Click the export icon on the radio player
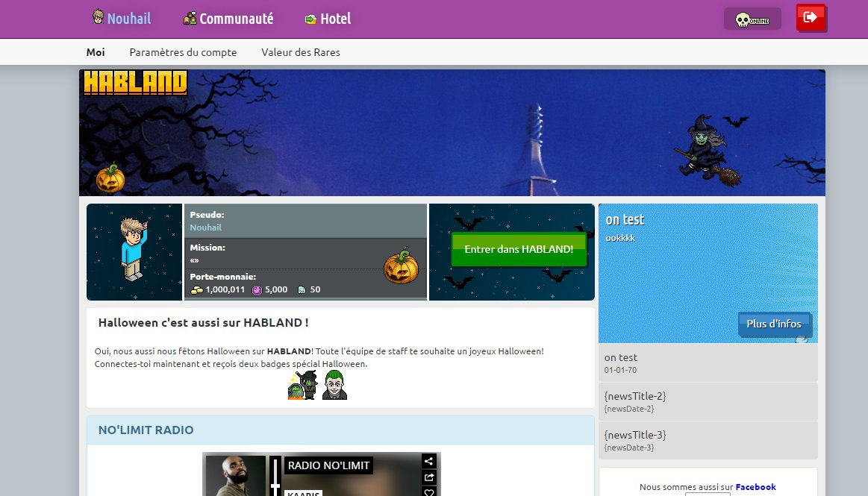The height and width of the screenshot is (496, 868). pyautogui.click(x=429, y=478)
